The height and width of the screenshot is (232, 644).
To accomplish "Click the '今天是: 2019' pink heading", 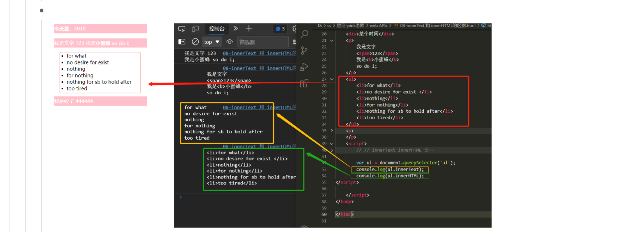I will point(101,29).
